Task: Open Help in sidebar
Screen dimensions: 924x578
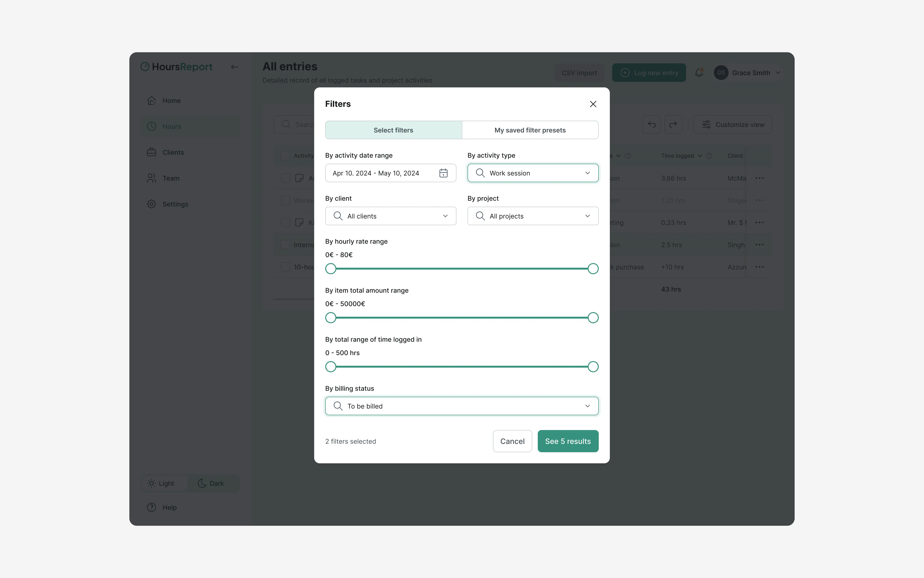Action: (190, 507)
